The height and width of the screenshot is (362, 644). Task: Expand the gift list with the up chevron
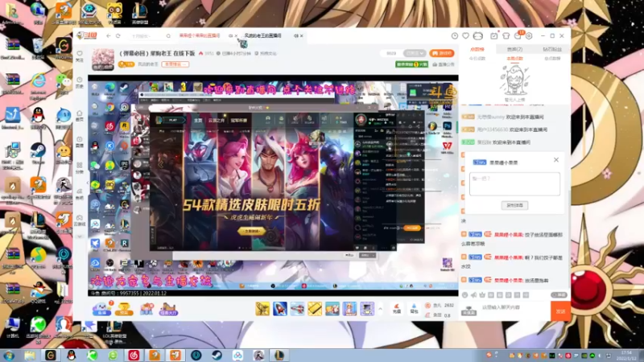[x=380, y=309]
